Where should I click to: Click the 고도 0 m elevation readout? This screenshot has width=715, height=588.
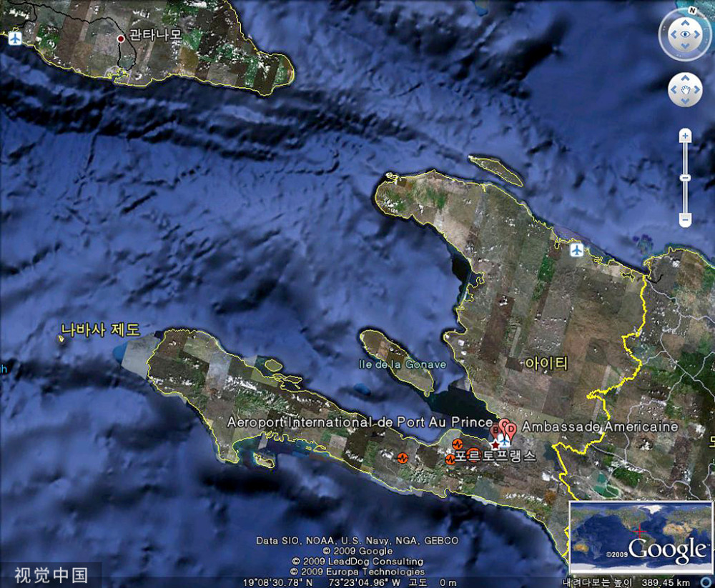[x=433, y=582]
